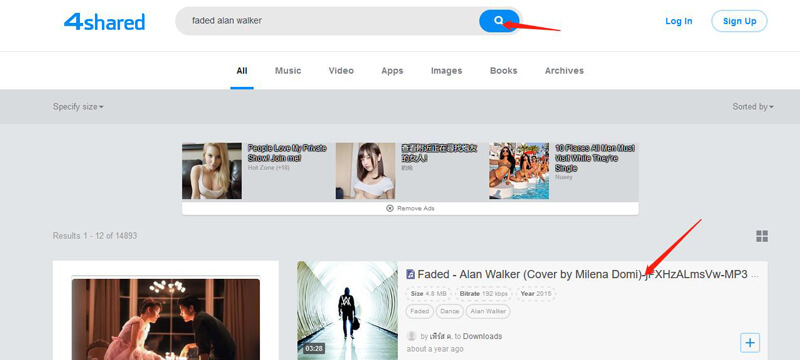Viewport: 800px width, 360px height.
Task: Open the Sorted by dropdown
Action: tap(753, 107)
